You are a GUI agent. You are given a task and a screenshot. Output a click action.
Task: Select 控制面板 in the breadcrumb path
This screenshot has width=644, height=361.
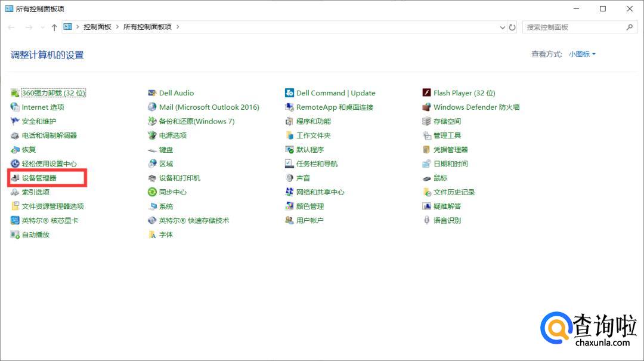(x=97, y=27)
